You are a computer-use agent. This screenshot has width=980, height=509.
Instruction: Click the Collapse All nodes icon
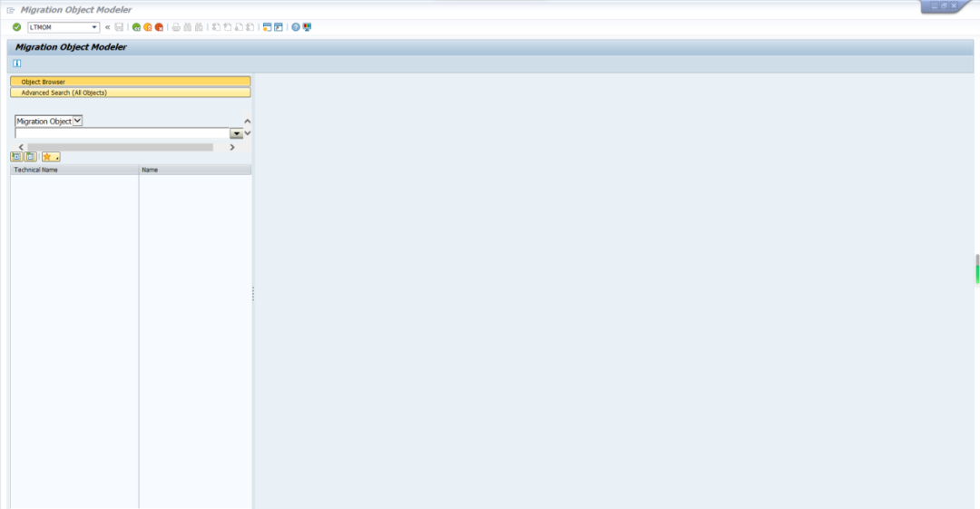click(x=30, y=157)
